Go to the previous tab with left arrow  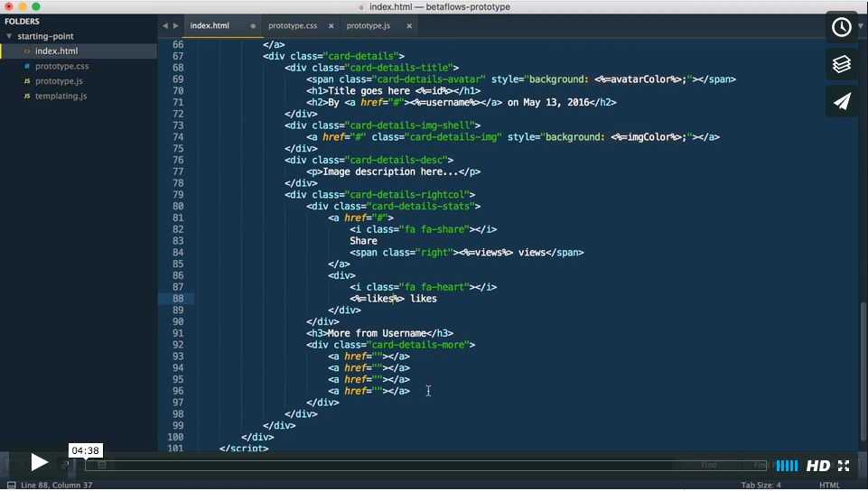point(165,25)
